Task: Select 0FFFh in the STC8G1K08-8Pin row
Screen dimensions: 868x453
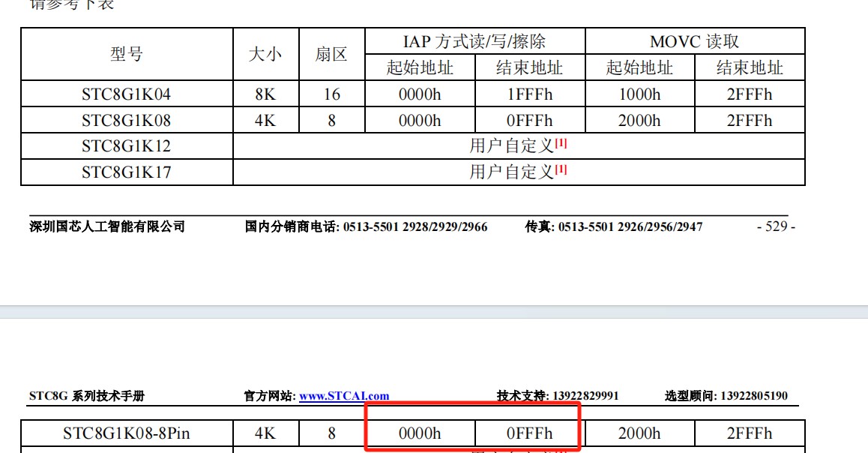Action: click(529, 433)
